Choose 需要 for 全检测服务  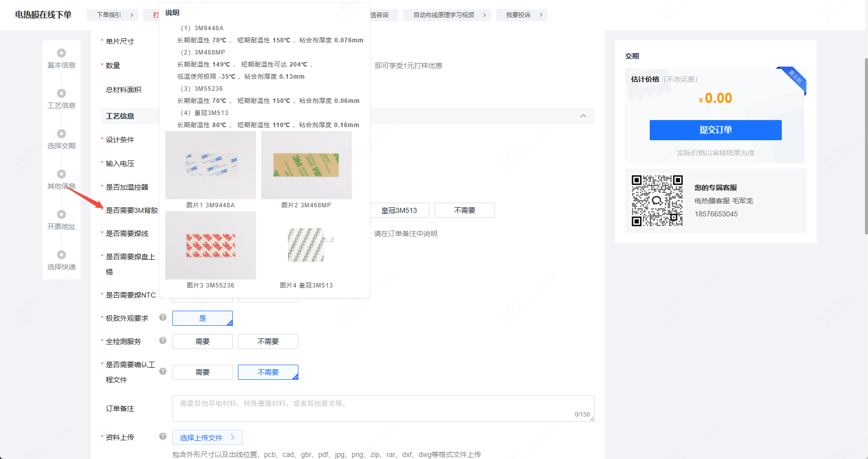pyautogui.click(x=203, y=341)
